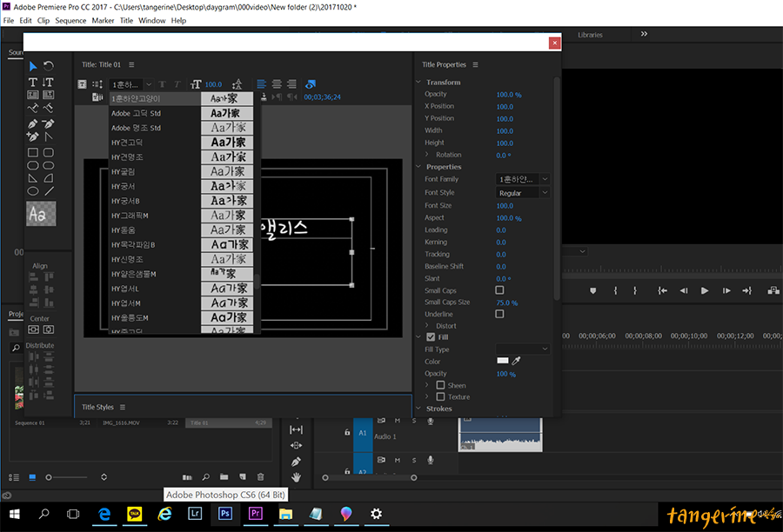Enable the Sheen checkbox
Image resolution: width=783 pixels, height=532 pixels.
[x=440, y=385]
